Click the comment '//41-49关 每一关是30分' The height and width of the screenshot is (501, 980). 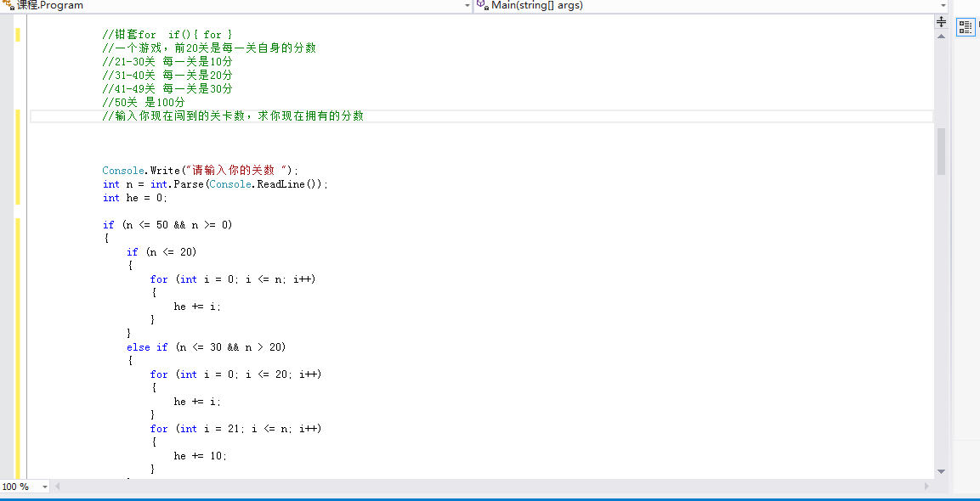pos(167,88)
